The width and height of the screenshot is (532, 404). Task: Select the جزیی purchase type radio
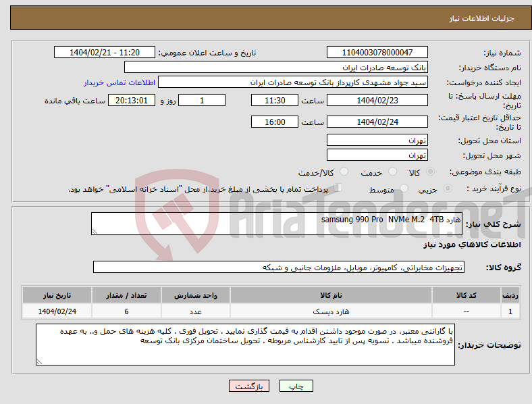pos(448,188)
